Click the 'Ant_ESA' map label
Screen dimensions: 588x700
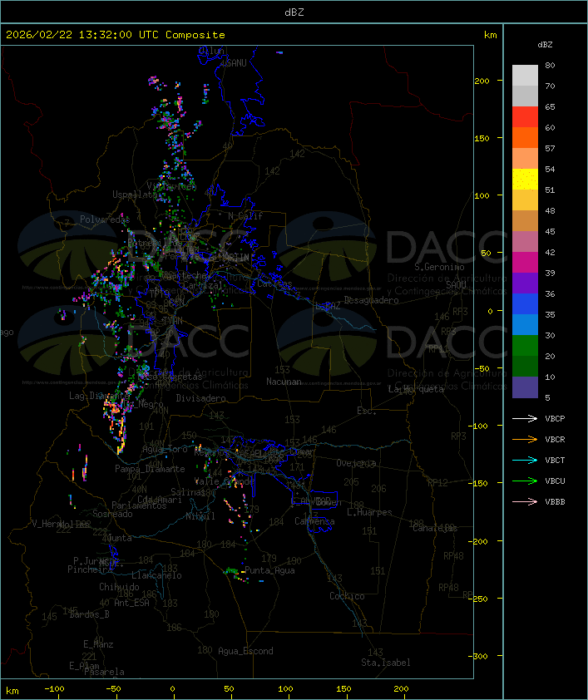coord(131,603)
